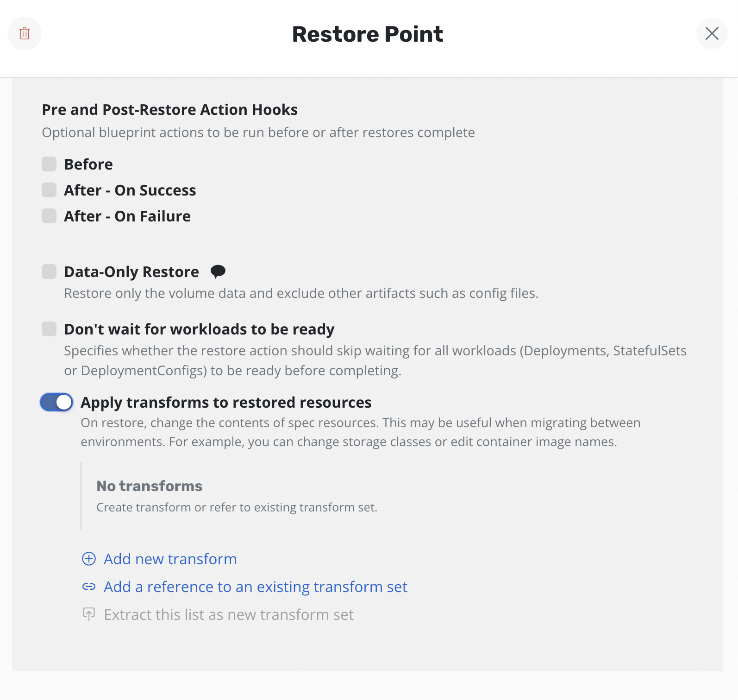This screenshot has height=700, width=738.
Task: Click the After - On Success label text
Action: tap(130, 190)
